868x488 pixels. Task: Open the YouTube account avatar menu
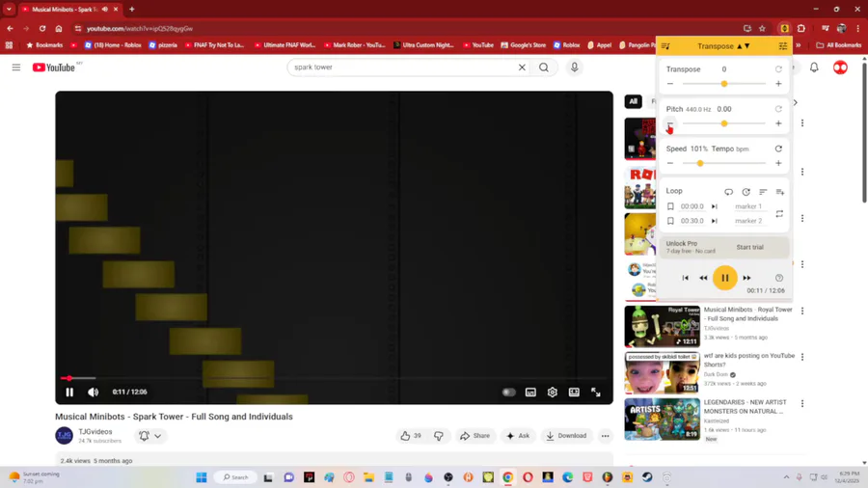840,68
